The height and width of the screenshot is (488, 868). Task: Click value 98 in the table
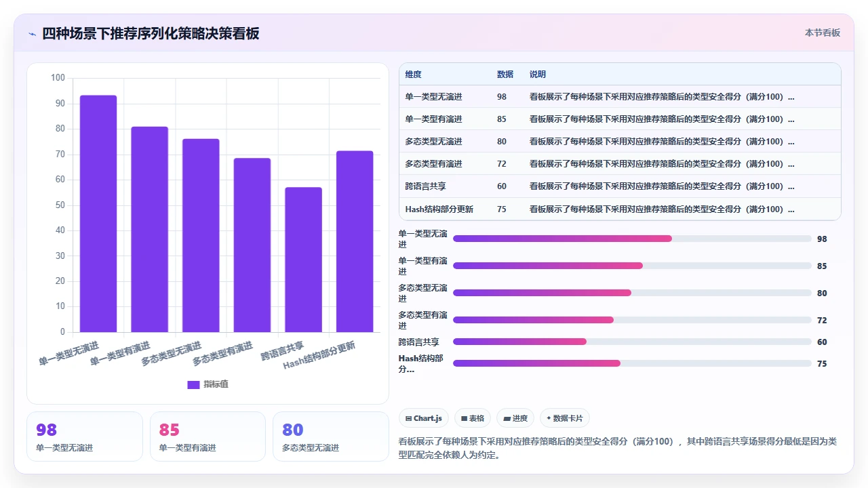[502, 97]
